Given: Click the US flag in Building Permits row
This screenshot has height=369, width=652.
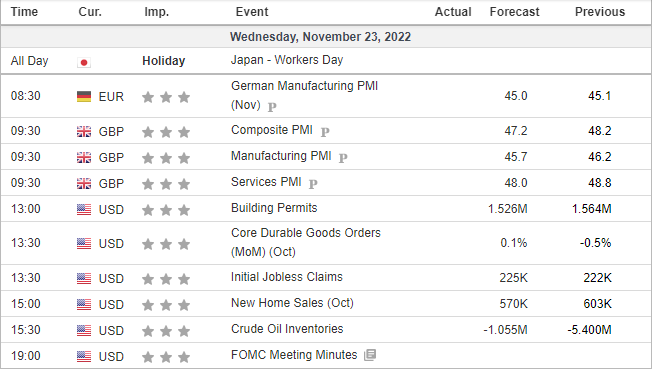Looking at the screenshot, I should (84, 209).
